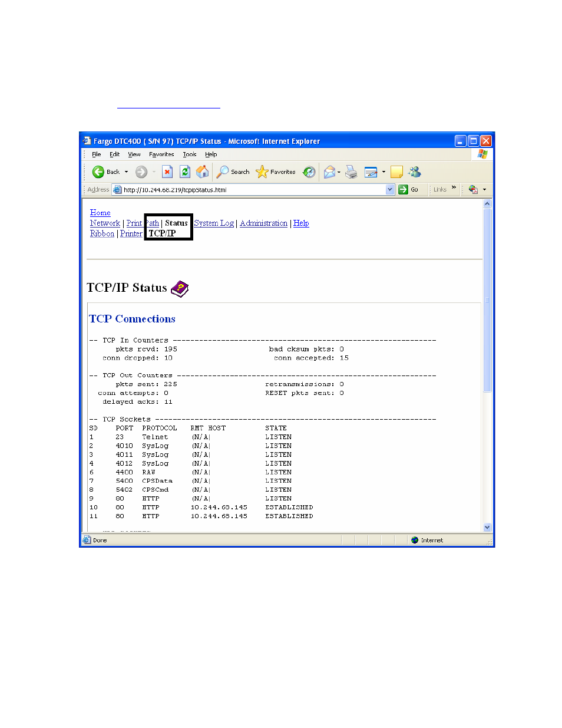
Task: Click the Forward arrow button
Action: pos(141,172)
